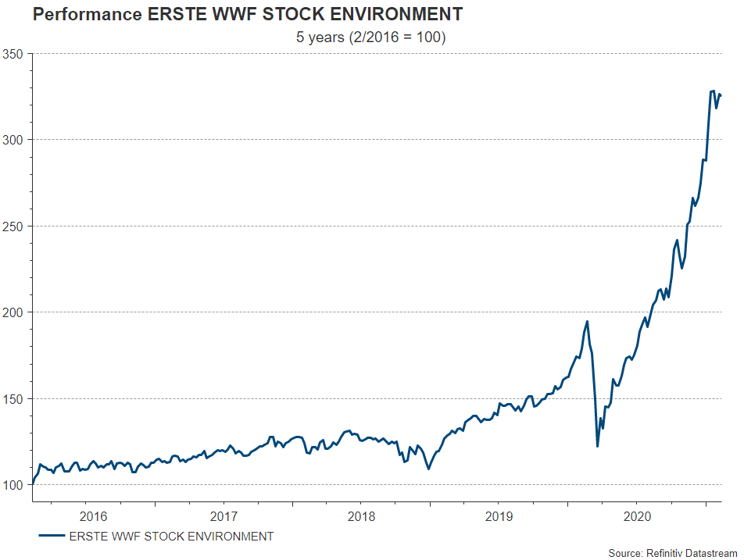Click the early-2020 crash low point on the line
This screenshot has height=560, width=744.
coord(597,446)
